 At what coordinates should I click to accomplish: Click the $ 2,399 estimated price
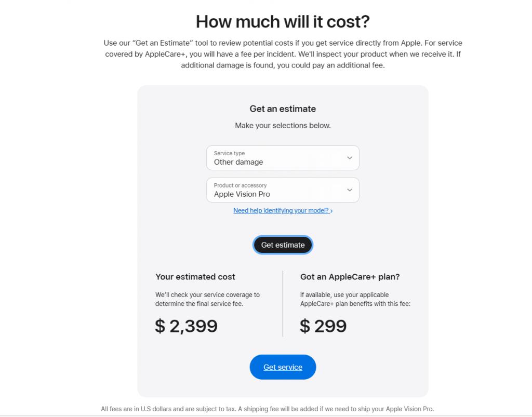click(187, 326)
